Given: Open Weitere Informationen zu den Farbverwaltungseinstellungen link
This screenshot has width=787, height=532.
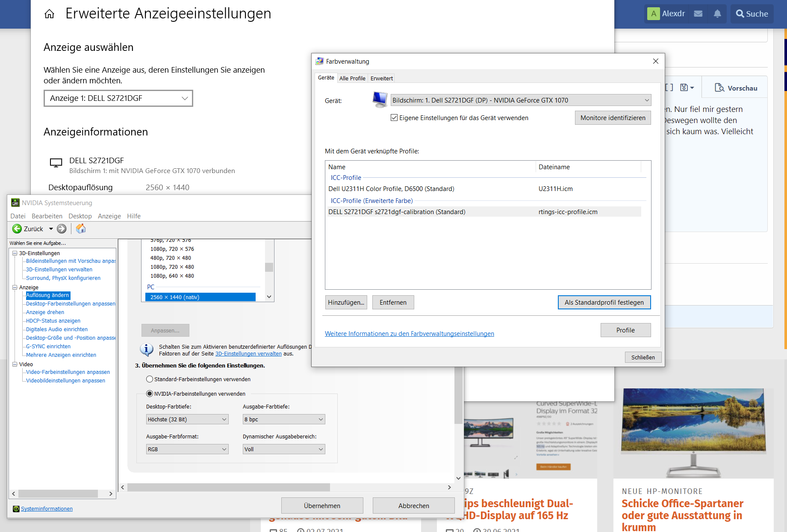Looking at the screenshot, I should pos(410,333).
